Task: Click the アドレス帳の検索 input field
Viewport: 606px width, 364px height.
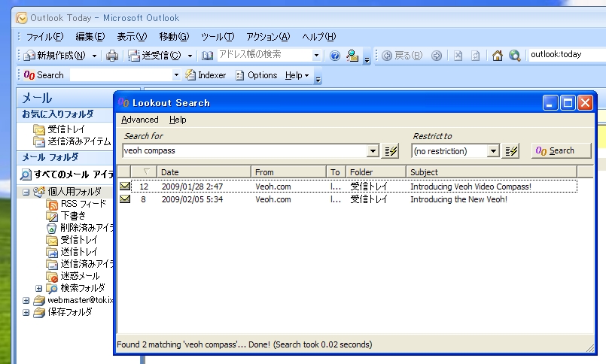Action: tap(265, 55)
